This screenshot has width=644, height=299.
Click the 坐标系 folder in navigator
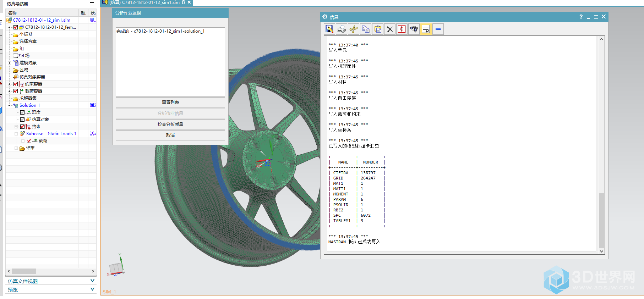pyautogui.click(x=26, y=34)
